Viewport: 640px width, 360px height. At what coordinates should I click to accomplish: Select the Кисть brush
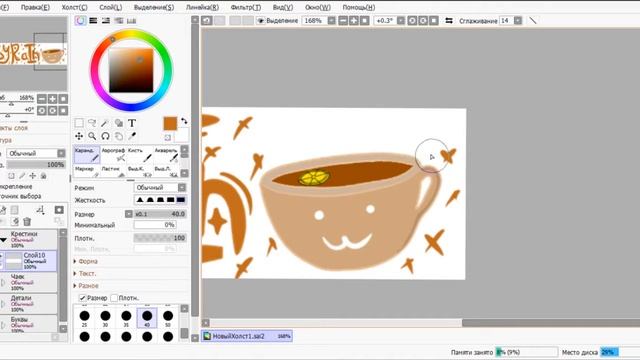(x=140, y=155)
